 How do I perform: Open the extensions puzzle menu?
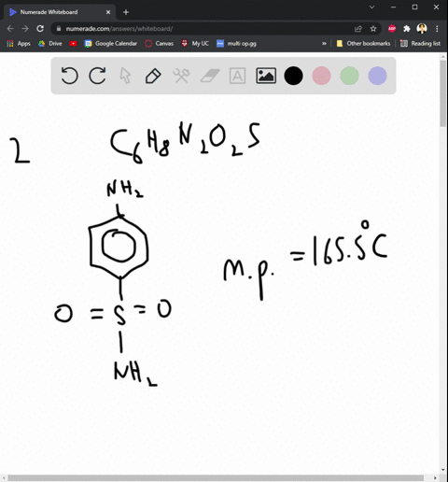[x=407, y=29]
